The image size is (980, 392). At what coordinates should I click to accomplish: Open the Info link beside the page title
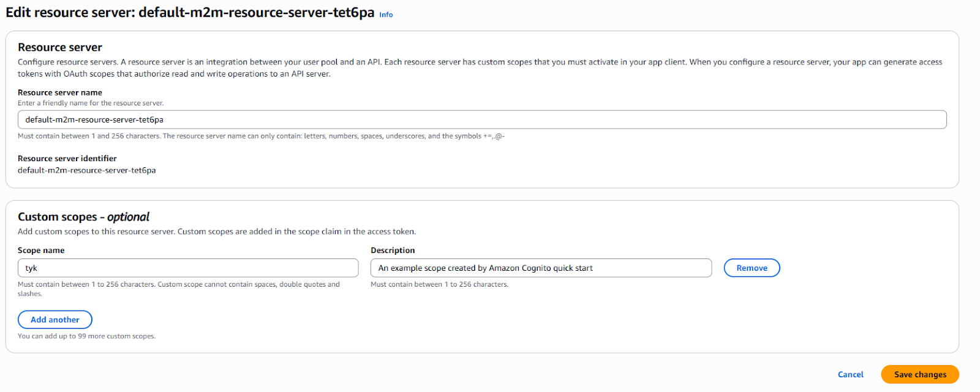386,15
